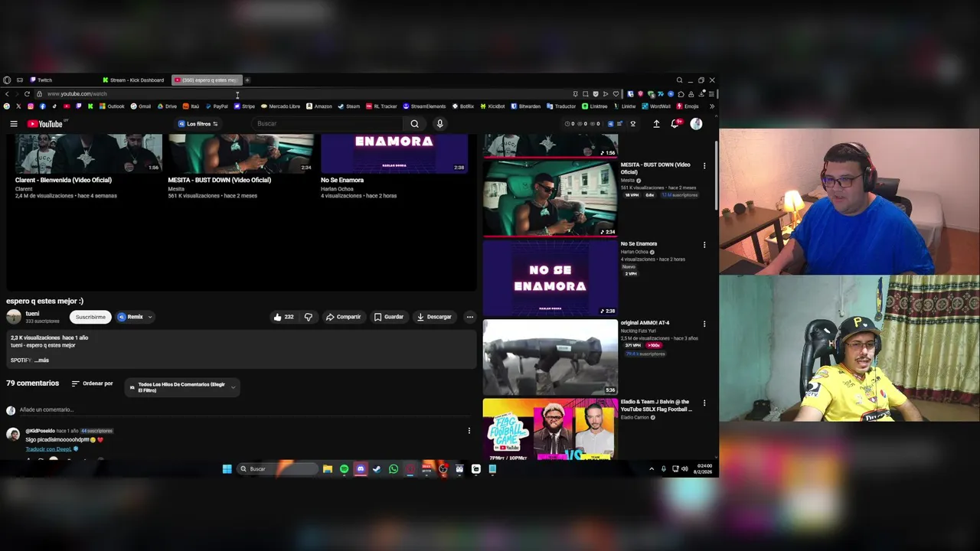This screenshot has width=980, height=551.
Task: Click the '79 comentarios' heading text
Action: 32,383
